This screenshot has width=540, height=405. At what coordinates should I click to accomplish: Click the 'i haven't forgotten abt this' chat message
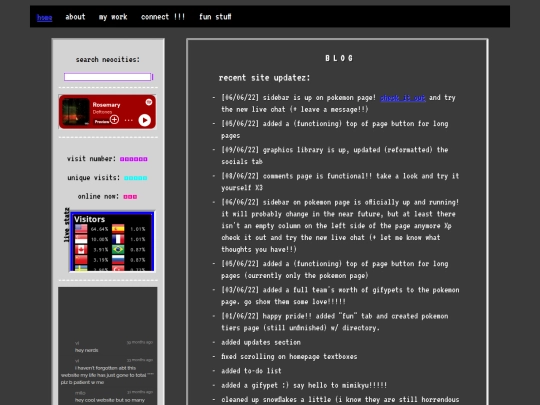coord(107,375)
